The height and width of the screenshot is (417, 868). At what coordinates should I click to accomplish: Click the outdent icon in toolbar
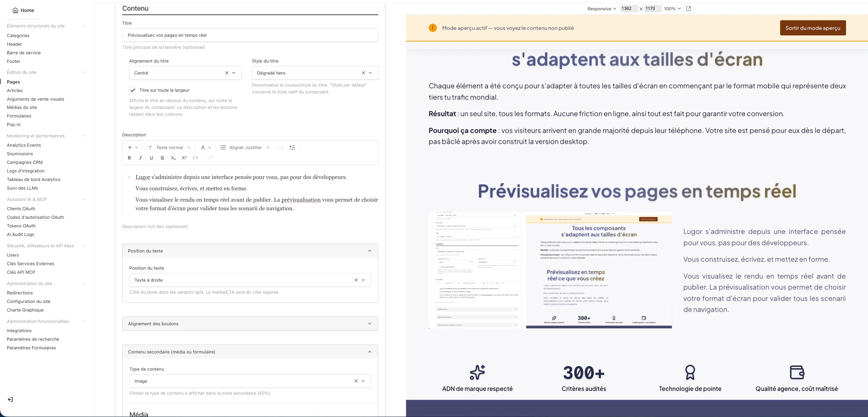click(281, 147)
